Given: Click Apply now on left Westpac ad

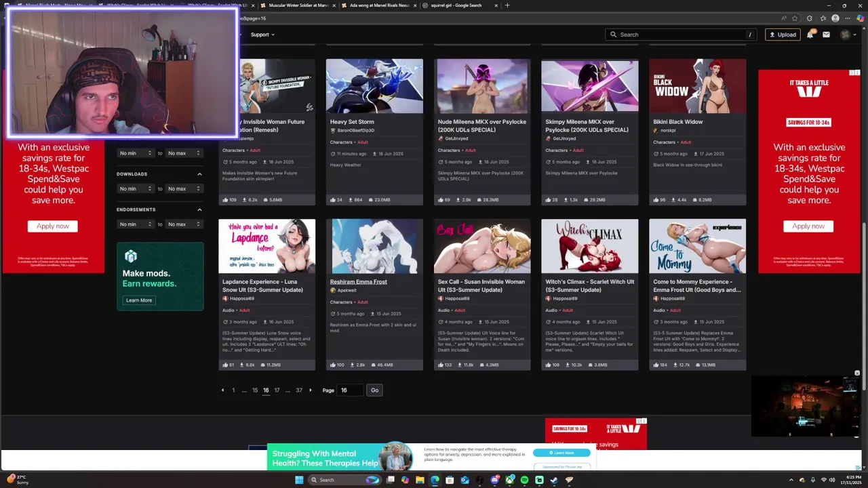Looking at the screenshot, I should pyautogui.click(x=53, y=226).
